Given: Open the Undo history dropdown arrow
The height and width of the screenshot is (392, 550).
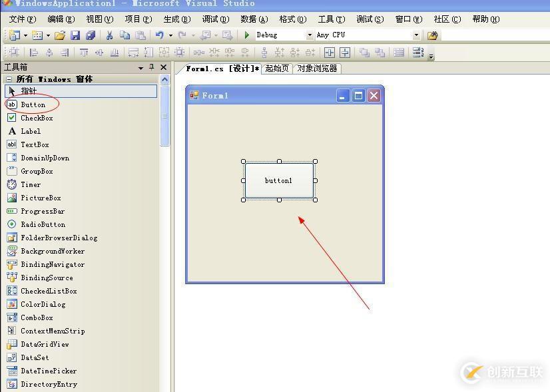Looking at the screenshot, I should (170, 35).
